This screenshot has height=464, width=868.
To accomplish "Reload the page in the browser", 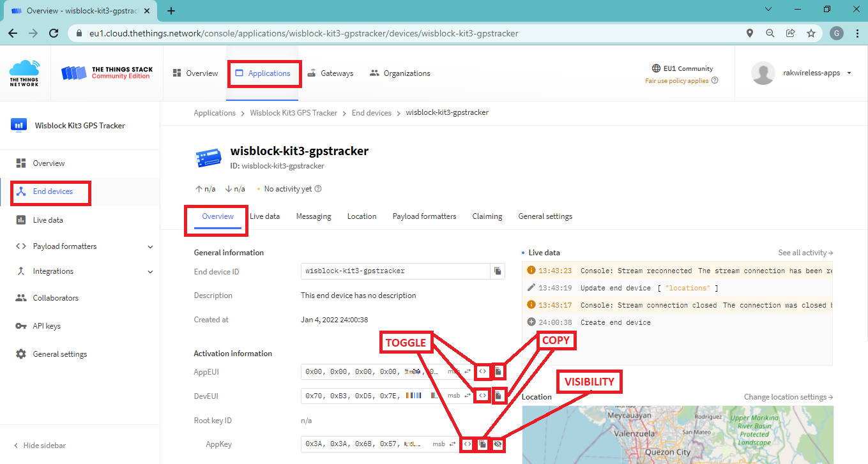I will click(x=54, y=33).
